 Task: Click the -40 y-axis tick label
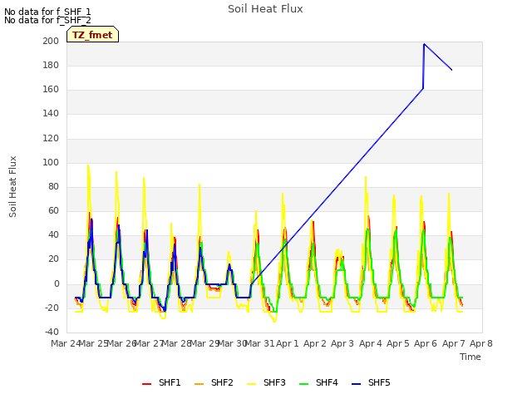point(52,332)
